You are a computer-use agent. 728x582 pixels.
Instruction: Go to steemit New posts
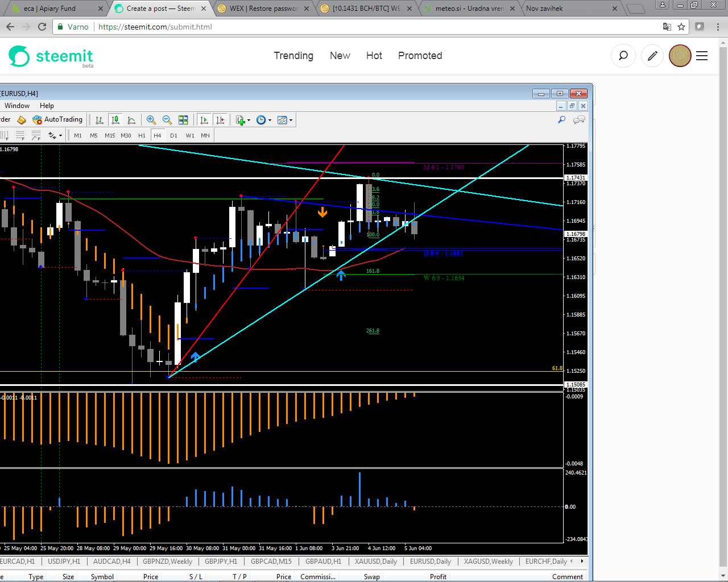point(340,56)
